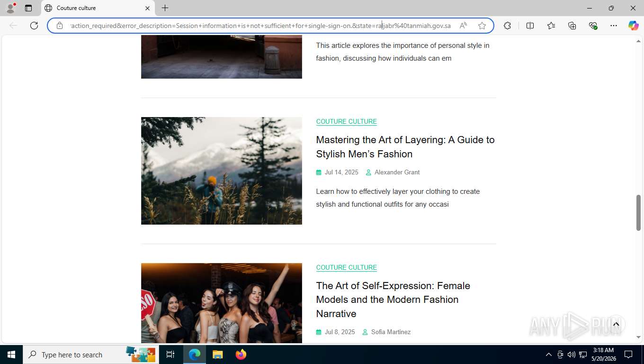Open the Windows Start menu

(x=11, y=355)
